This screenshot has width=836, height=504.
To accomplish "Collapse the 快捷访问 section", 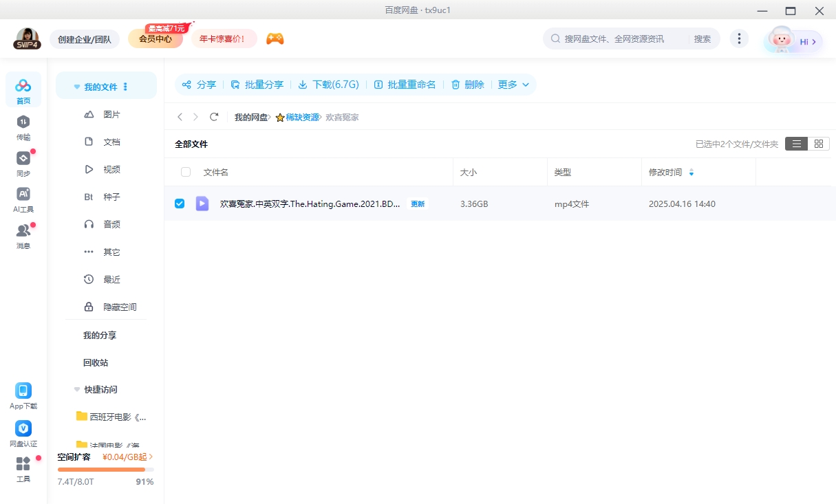I will (x=77, y=389).
